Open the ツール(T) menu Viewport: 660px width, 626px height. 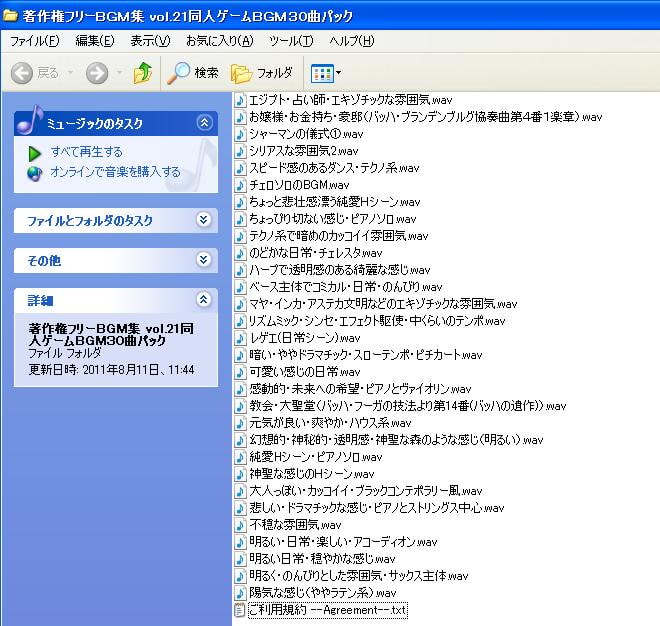click(x=291, y=41)
